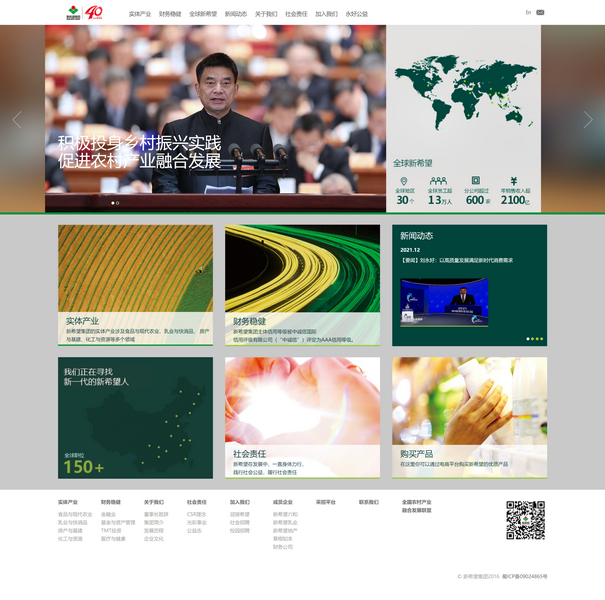
Task: Click the yen icon for 年销售收入
Action: (515, 181)
